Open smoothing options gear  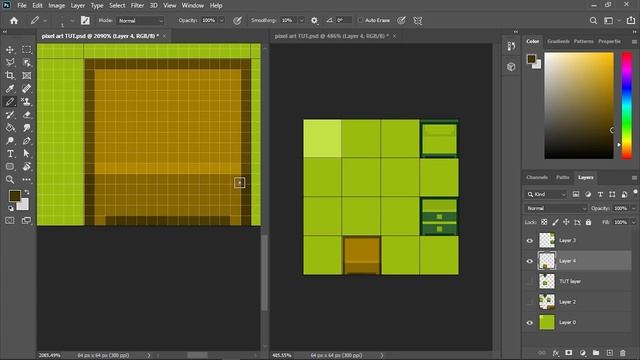coord(314,20)
